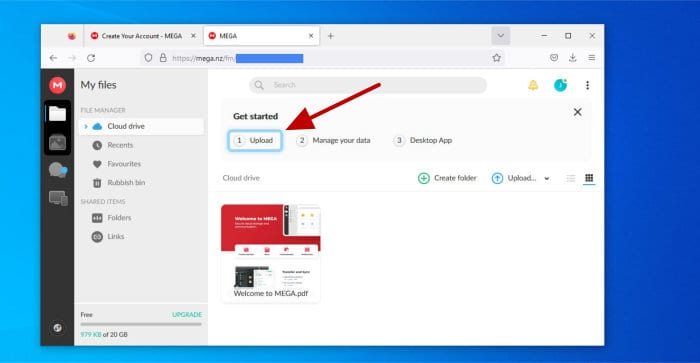Click the tracking protection shield icon

(x=148, y=58)
